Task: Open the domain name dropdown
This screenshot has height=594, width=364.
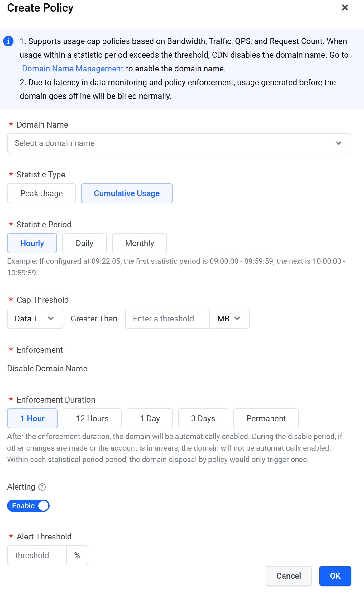Action: pos(179,143)
